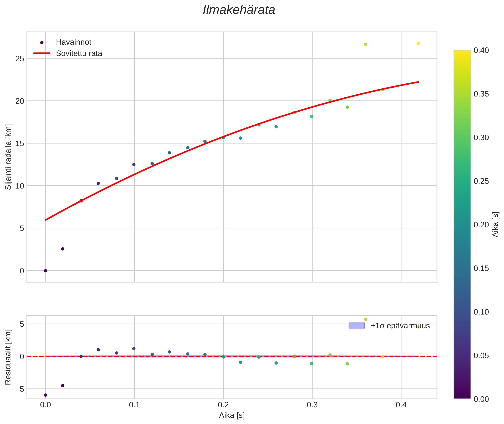Click the topmost yellow outlier point at right

418,43
